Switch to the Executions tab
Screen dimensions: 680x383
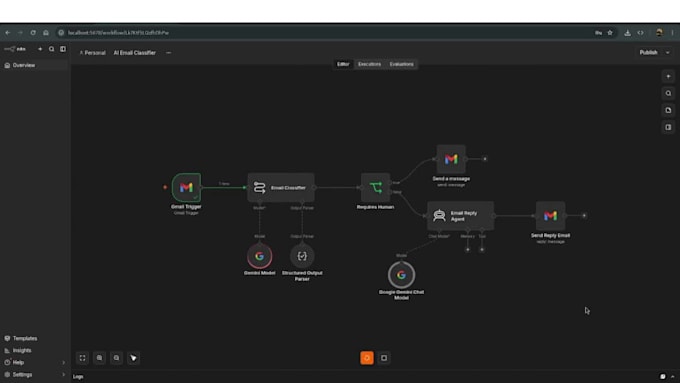(x=369, y=64)
